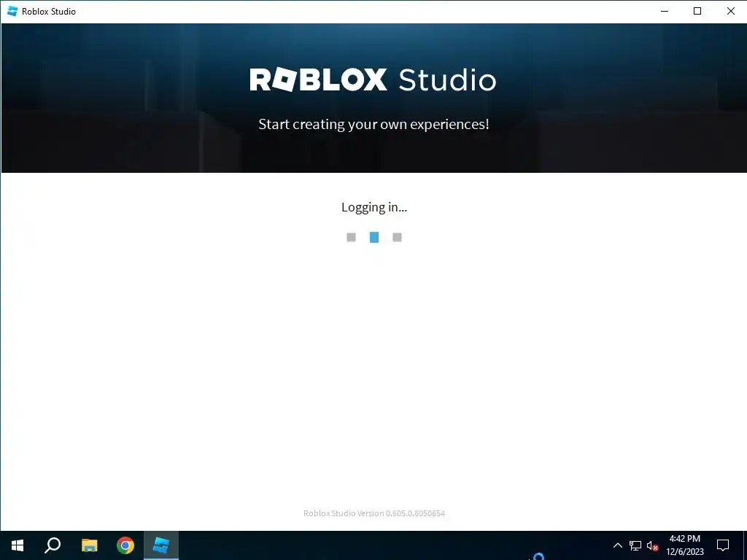The image size is (747, 560).
Task: Show hidden system tray icons chevron
Action: point(617,545)
